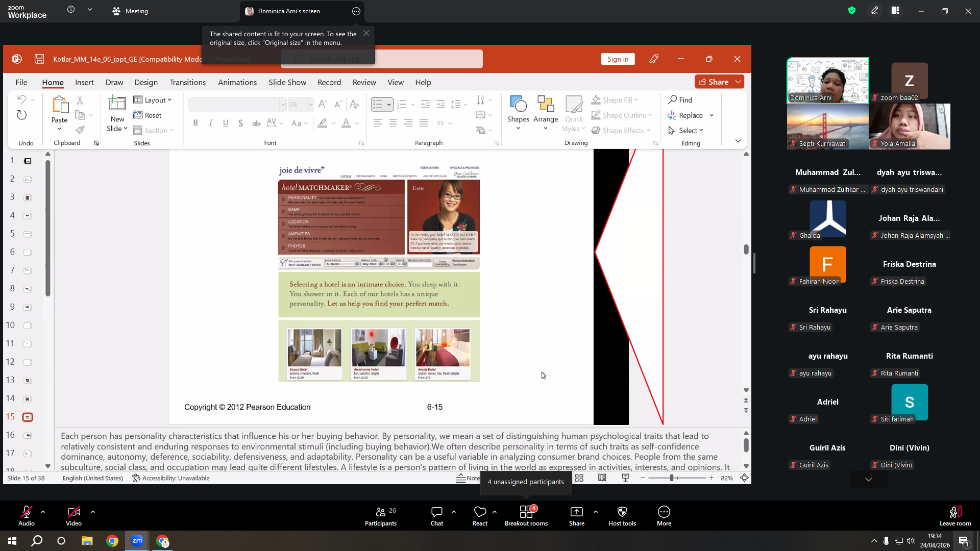Toggle Bold formatting

pos(195,123)
